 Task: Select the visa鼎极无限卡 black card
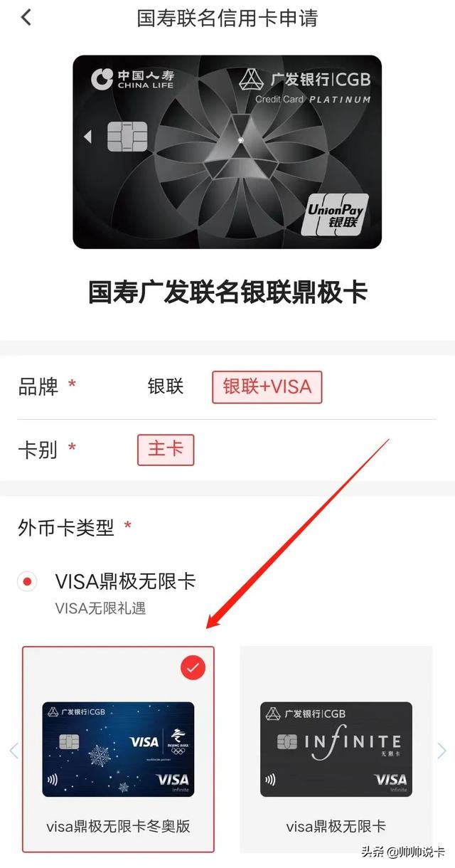click(336, 749)
